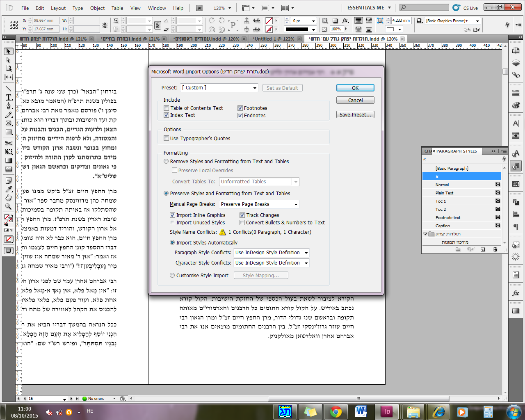525x420 pixels.
Task: Click the Save Preset button
Action: point(355,115)
